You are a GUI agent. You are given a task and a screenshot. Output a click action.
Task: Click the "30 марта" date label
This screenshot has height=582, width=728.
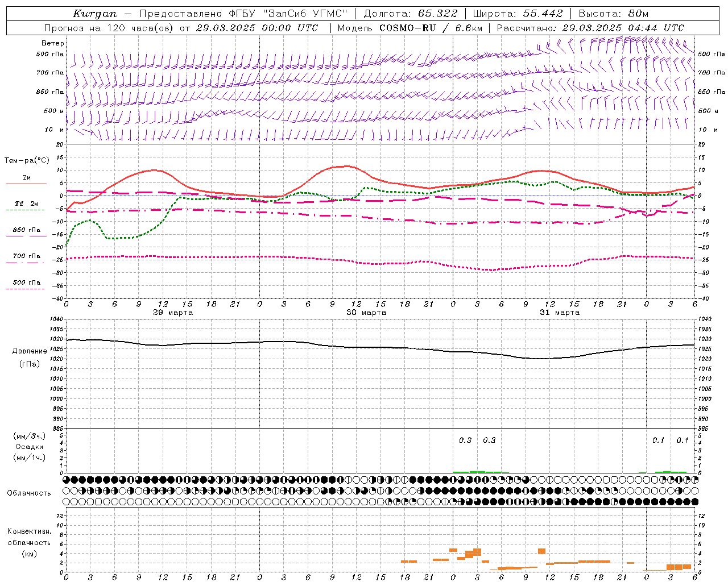tap(366, 313)
